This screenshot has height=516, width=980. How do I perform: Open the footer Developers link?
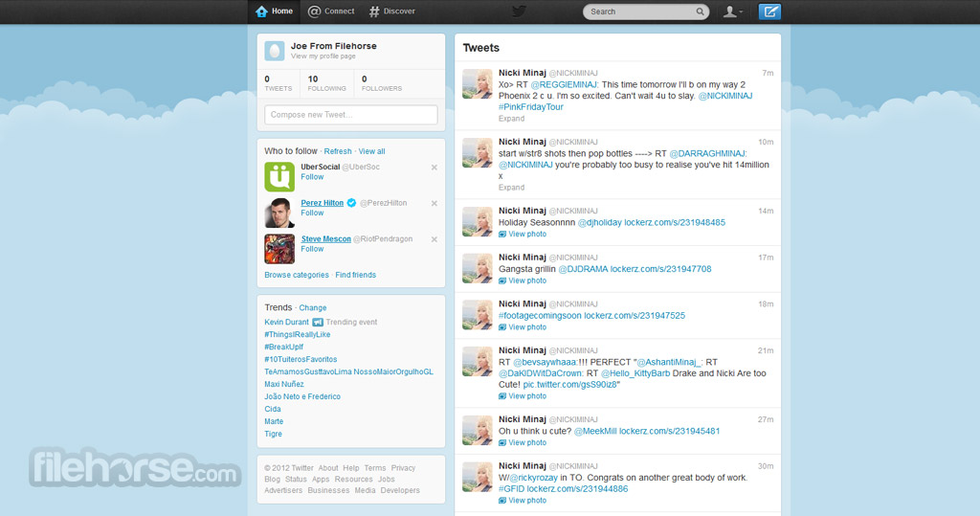coord(400,490)
